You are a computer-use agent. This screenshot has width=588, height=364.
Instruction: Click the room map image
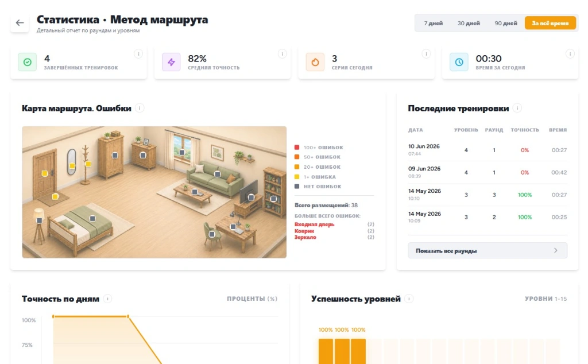[154, 192]
